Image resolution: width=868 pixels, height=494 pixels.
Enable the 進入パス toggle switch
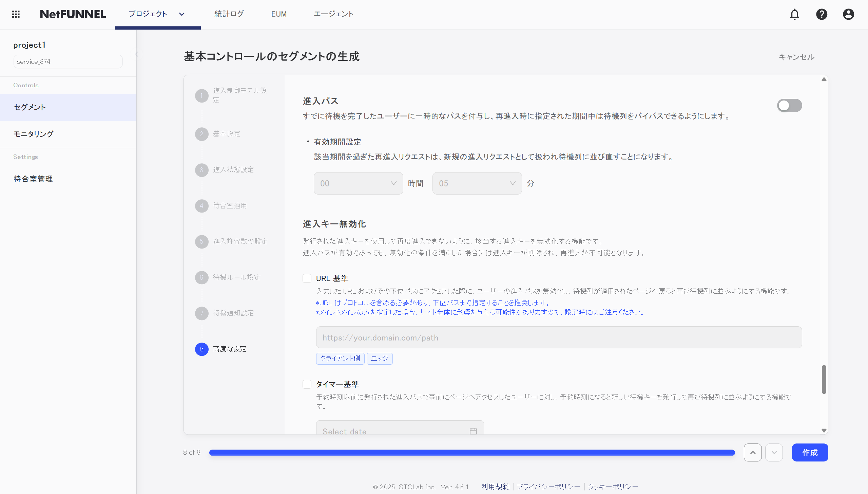click(789, 105)
